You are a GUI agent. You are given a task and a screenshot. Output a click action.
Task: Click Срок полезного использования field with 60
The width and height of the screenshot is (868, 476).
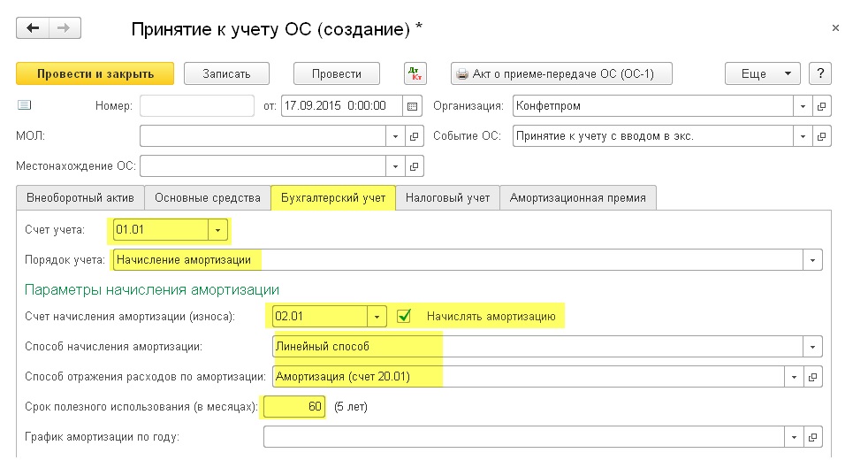click(x=294, y=407)
